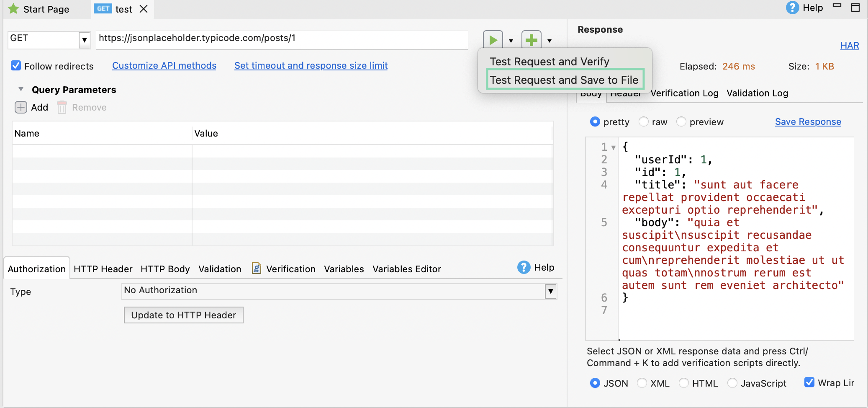Screen dimensions: 868x408
Task: Click the Name column header
Action: 102,133
